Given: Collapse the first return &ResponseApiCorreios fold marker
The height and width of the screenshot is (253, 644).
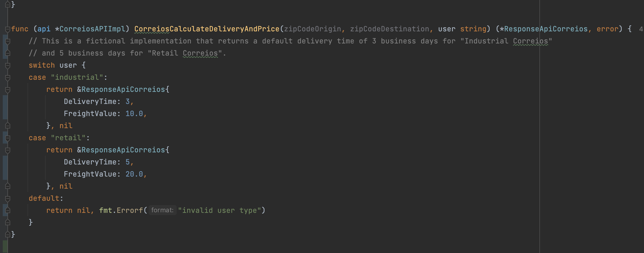Looking at the screenshot, I should click(x=8, y=90).
